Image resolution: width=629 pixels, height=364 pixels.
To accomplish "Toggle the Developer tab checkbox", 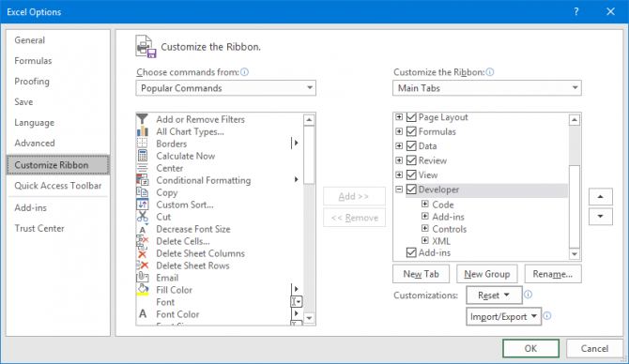I will pos(411,190).
